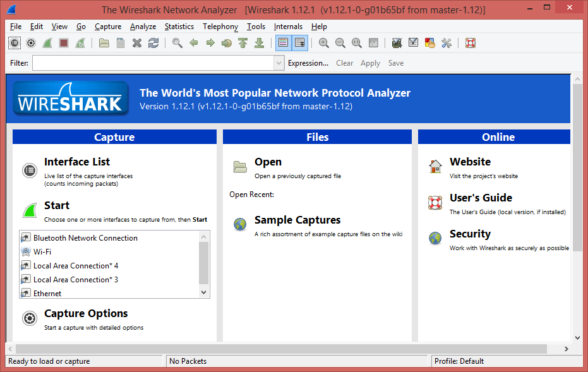This screenshot has width=588, height=372.
Task: Expand the Filter dropdown arrow
Action: [279, 63]
